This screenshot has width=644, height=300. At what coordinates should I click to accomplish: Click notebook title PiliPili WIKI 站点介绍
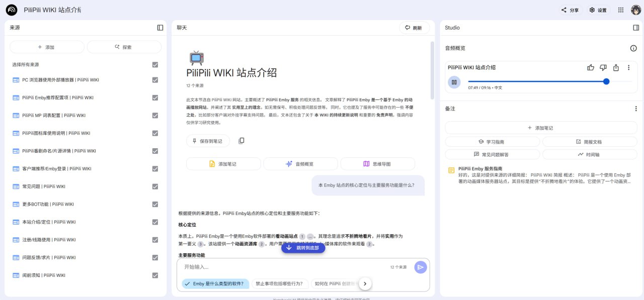coord(52,10)
